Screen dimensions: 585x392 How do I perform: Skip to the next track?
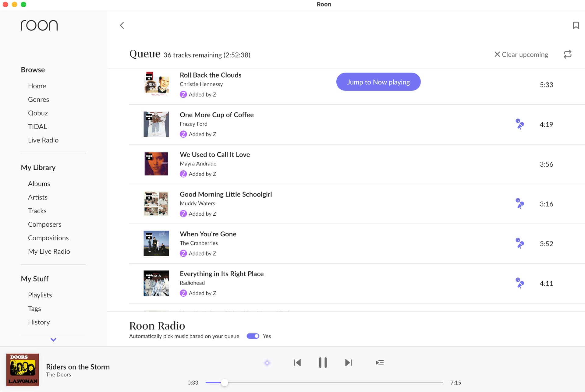[348, 363]
